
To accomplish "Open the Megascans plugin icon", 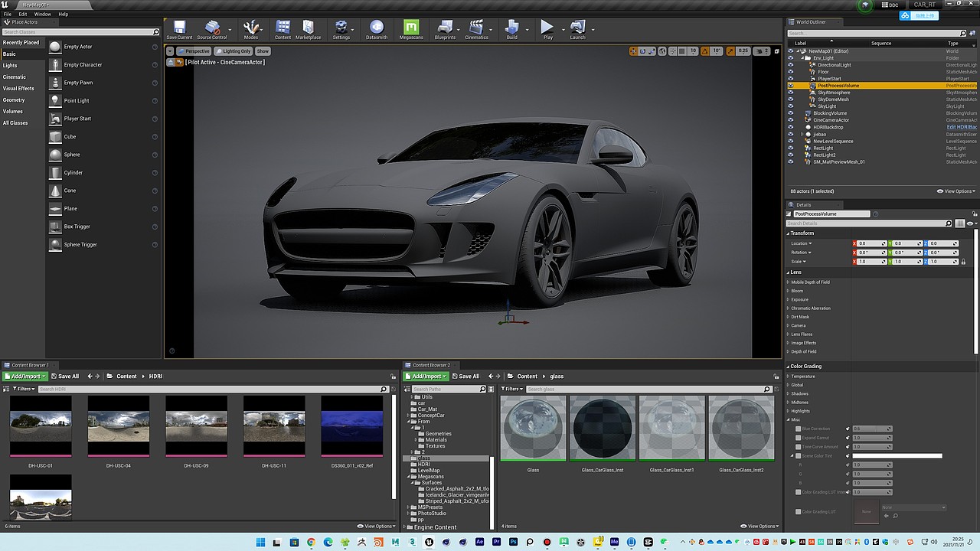I will click(411, 28).
